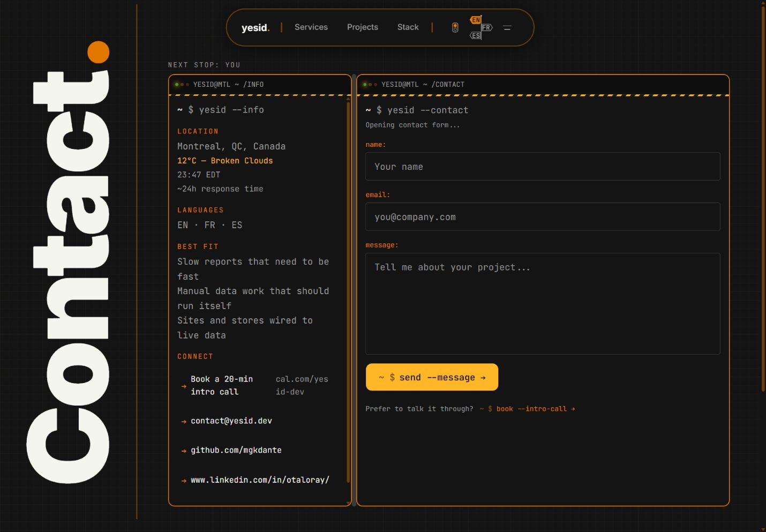Open Book a 20-min intro call link
Screen dimensions: 766x532
(x=255, y=386)
